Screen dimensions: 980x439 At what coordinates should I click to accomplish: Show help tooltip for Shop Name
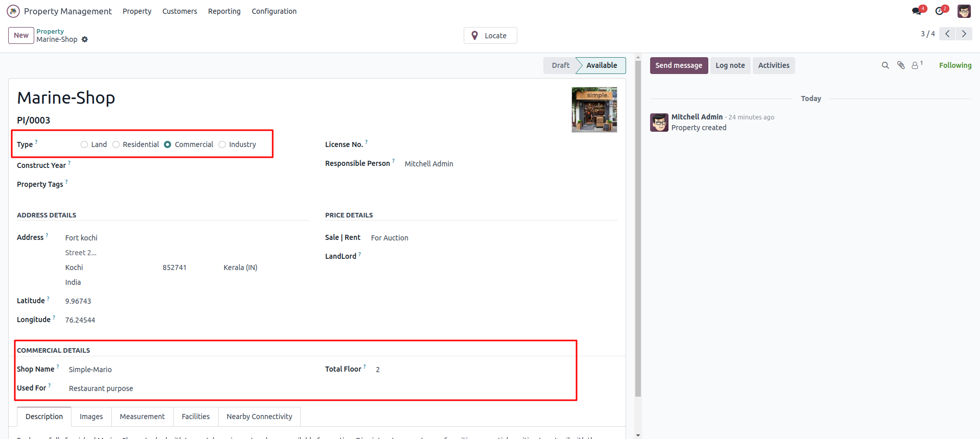pos(58,367)
